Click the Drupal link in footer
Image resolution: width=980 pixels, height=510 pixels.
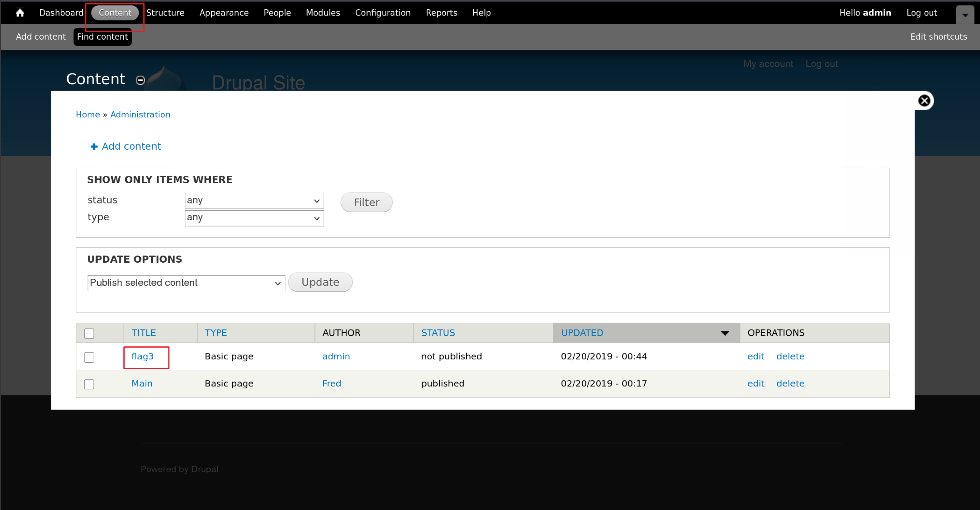(x=205, y=470)
